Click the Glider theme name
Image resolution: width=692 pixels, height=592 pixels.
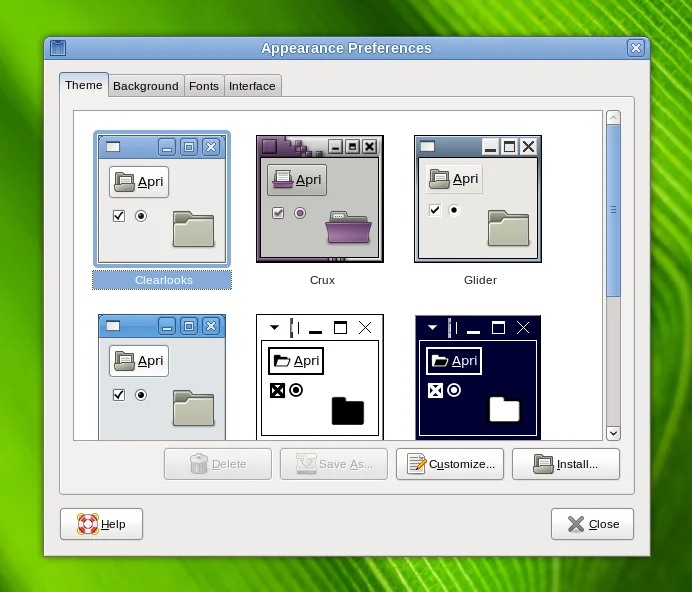pos(480,280)
